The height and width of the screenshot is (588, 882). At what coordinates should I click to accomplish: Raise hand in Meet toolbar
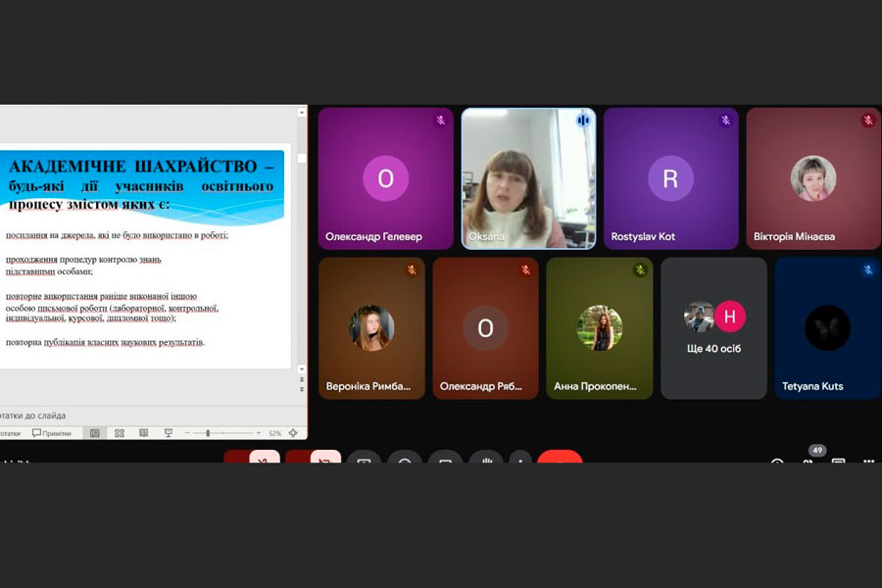[486, 457]
